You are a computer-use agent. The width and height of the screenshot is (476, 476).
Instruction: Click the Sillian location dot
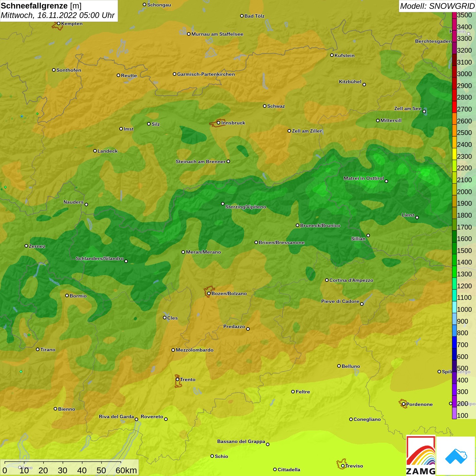(368, 235)
